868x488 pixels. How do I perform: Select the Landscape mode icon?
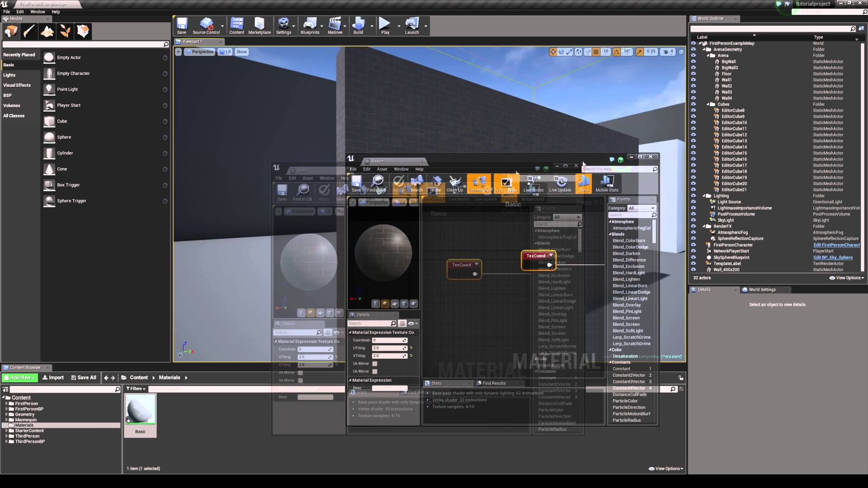pos(47,31)
